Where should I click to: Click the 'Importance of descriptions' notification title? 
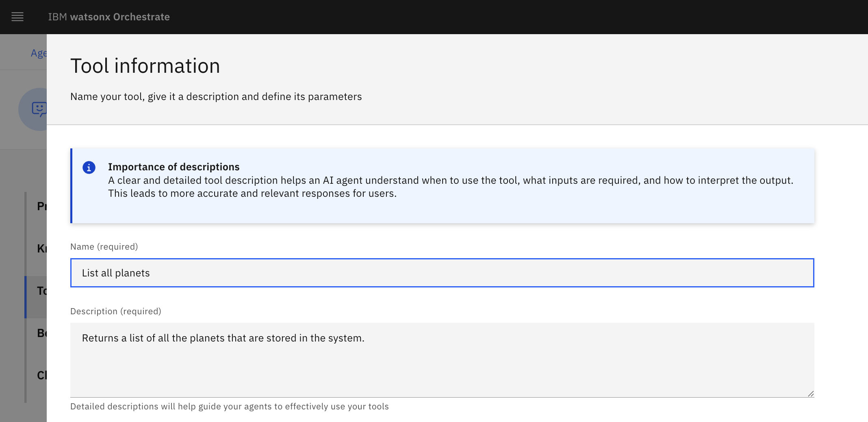tap(174, 167)
